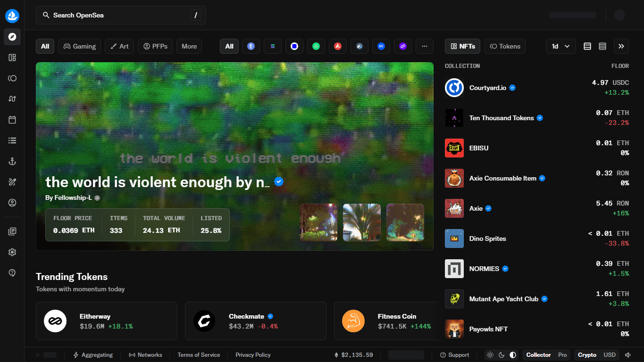This screenshot has height=362, width=644.
Task: Filter by the dark round chain icon
Action: pyautogui.click(x=360, y=46)
